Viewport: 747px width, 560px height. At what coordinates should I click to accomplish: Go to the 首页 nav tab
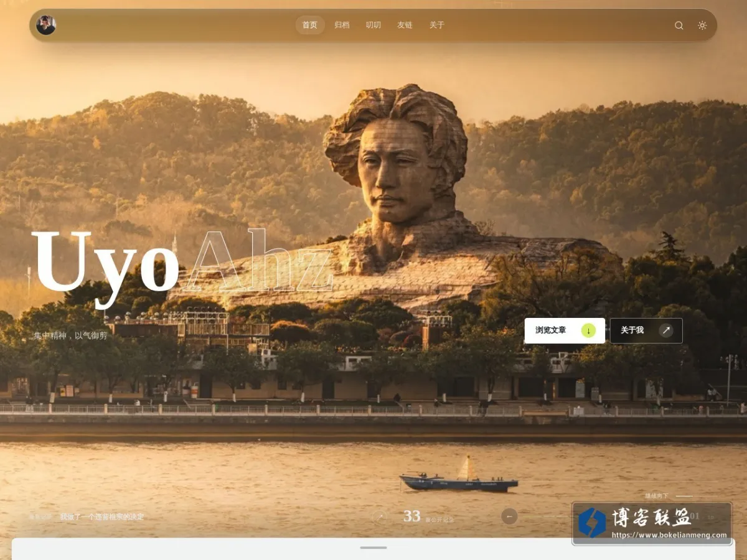(310, 26)
